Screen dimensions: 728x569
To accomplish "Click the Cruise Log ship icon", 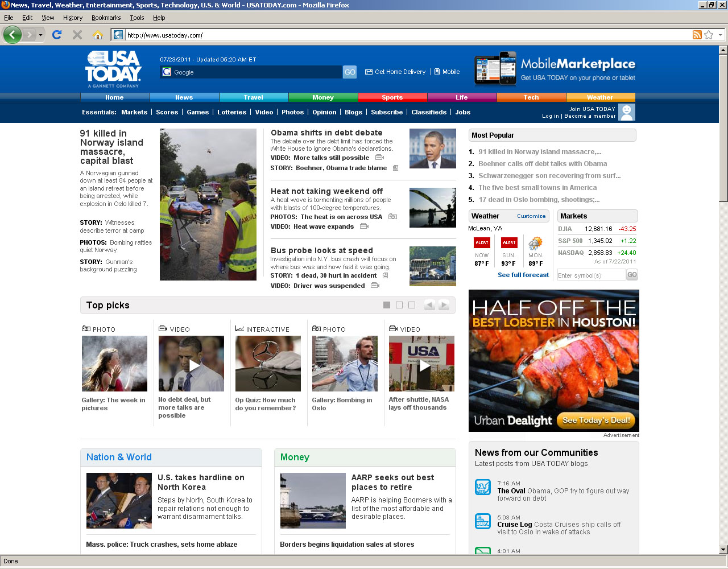I will pyautogui.click(x=483, y=521).
